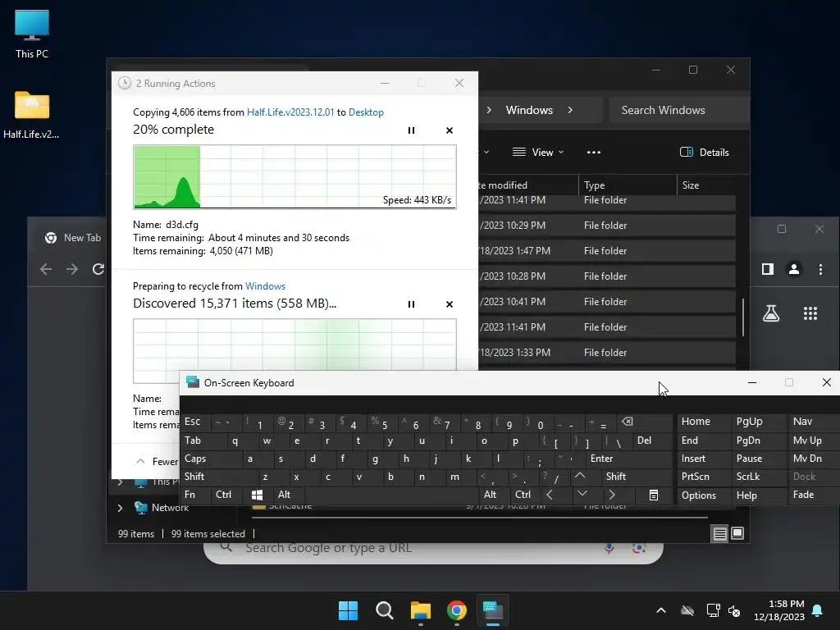The width and height of the screenshot is (840, 630).
Task: Click Chrome Forward arrow
Action: (72, 269)
